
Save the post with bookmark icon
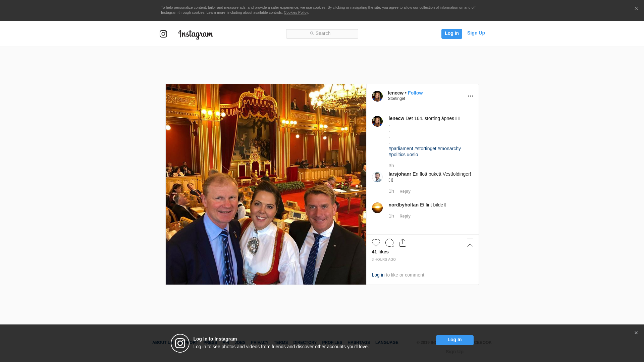(x=470, y=243)
